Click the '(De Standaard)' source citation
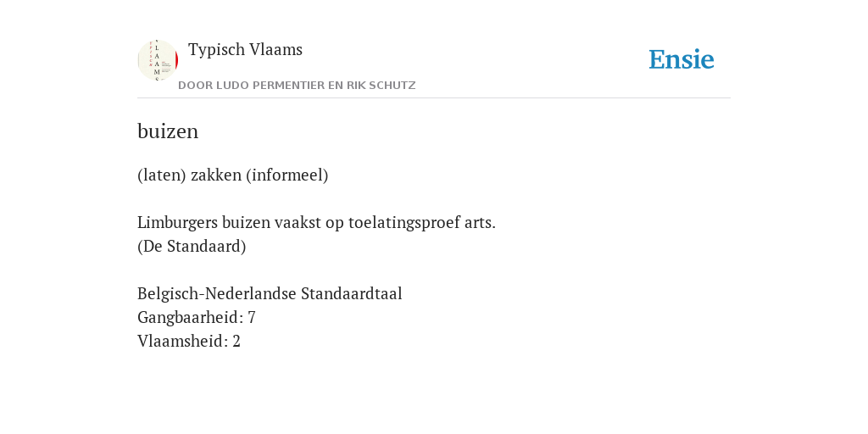Viewport: 868px width, 434px height. (x=192, y=247)
